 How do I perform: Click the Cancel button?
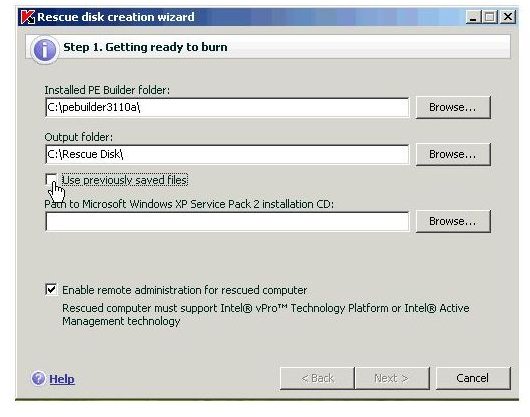(473, 378)
